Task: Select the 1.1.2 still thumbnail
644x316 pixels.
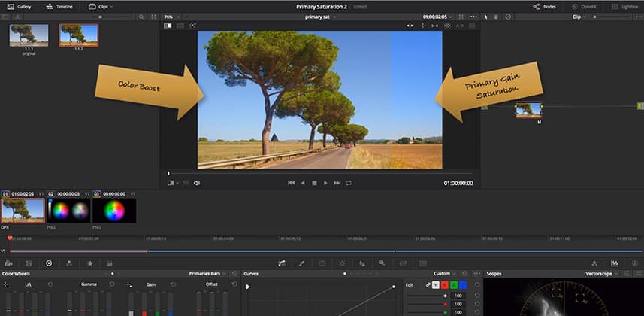Action: pyautogui.click(x=78, y=35)
